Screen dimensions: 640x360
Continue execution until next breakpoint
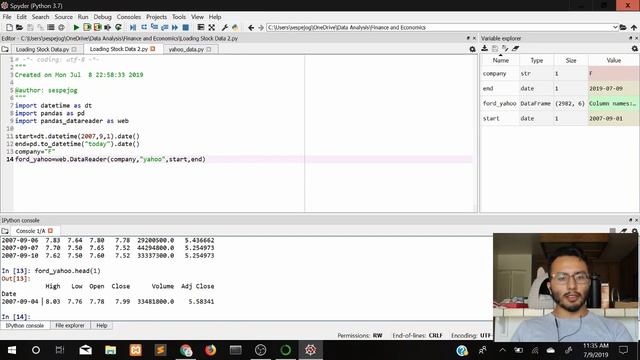(175, 27)
